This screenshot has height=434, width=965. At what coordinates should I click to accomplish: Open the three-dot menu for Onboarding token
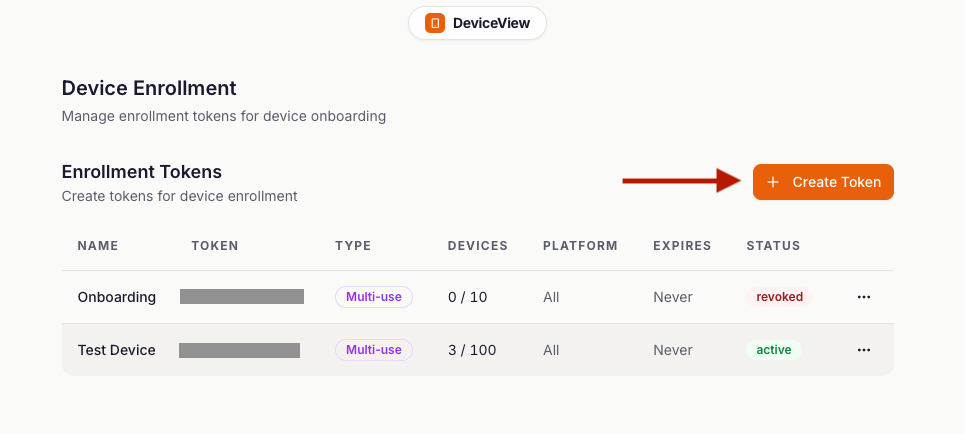[864, 297]
